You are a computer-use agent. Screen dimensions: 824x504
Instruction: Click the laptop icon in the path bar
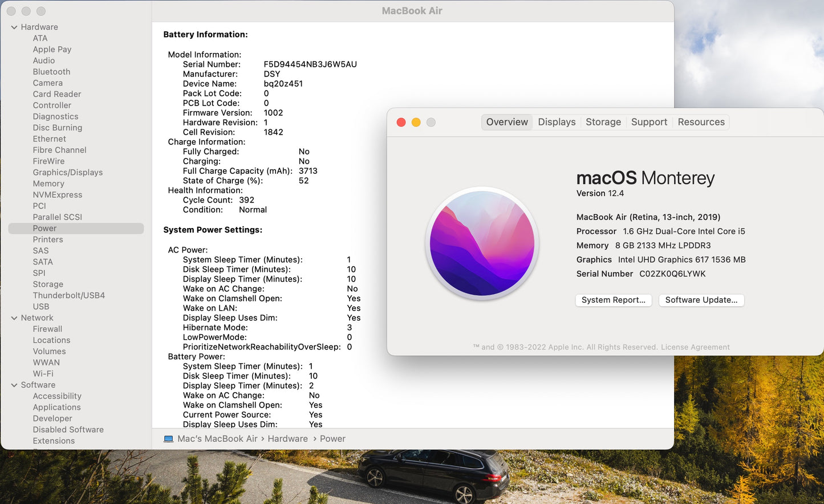pos(168,439)
